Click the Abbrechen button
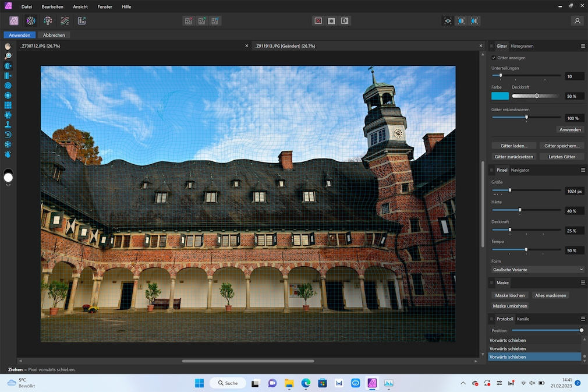 (54, 35)
